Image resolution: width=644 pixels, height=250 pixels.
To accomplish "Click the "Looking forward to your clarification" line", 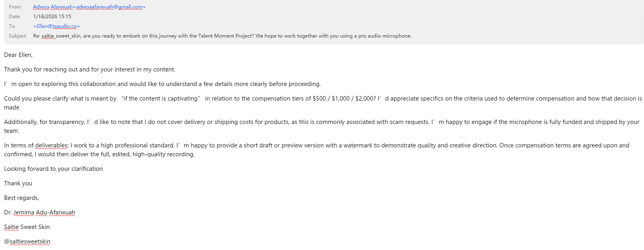I will point(53,169).
